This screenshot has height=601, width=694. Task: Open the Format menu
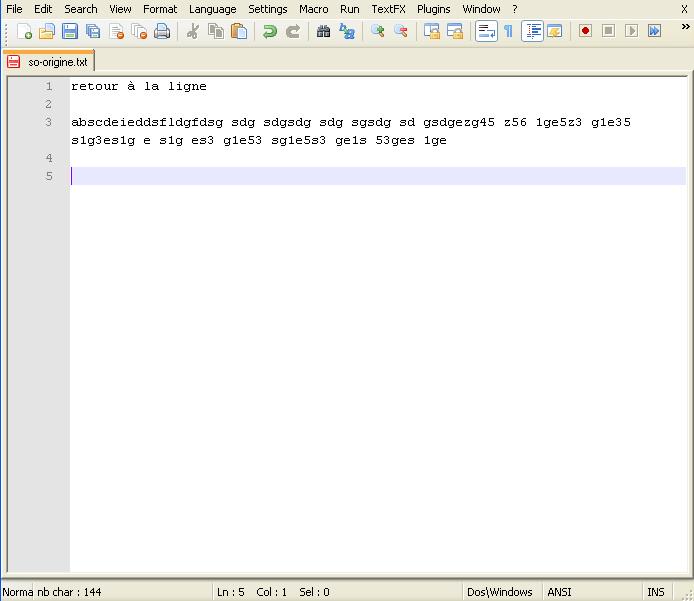[x=160, y=9]
